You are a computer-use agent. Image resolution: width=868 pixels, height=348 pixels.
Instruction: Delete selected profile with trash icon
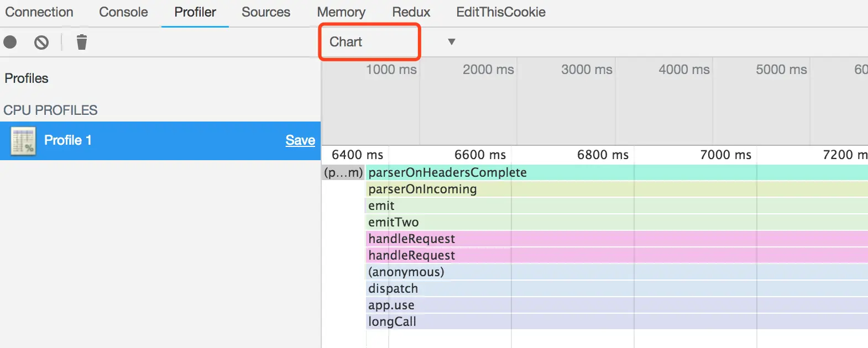[82, 42]
